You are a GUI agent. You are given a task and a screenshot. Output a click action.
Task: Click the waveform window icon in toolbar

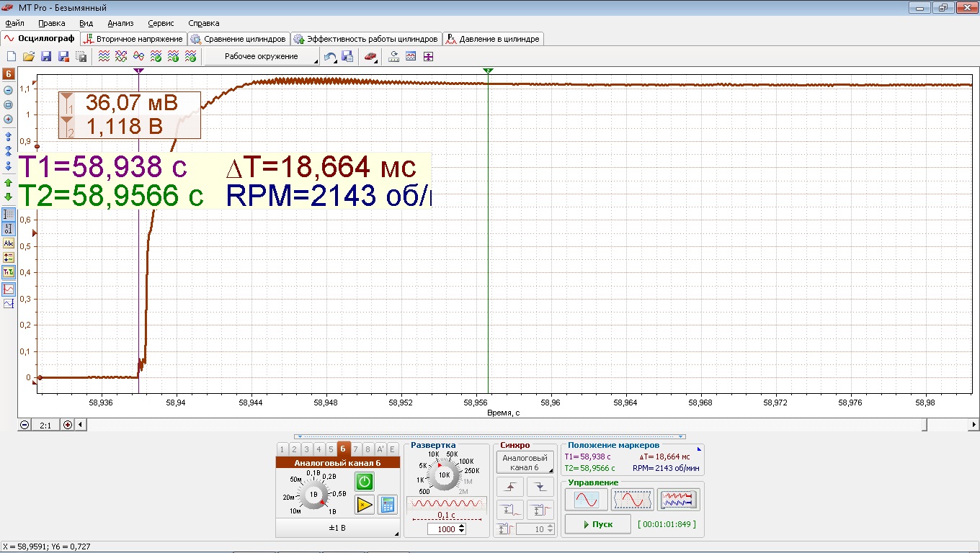click(411, 56)
